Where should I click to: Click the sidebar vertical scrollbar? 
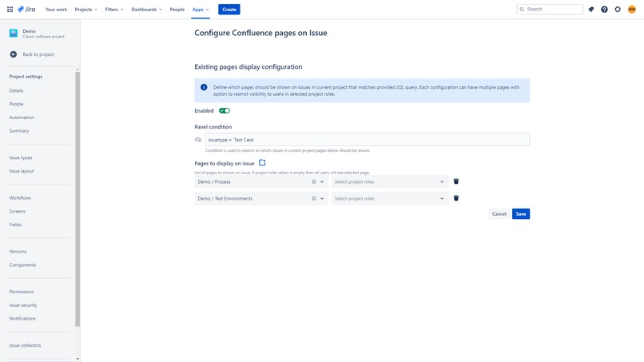(78, 199)
